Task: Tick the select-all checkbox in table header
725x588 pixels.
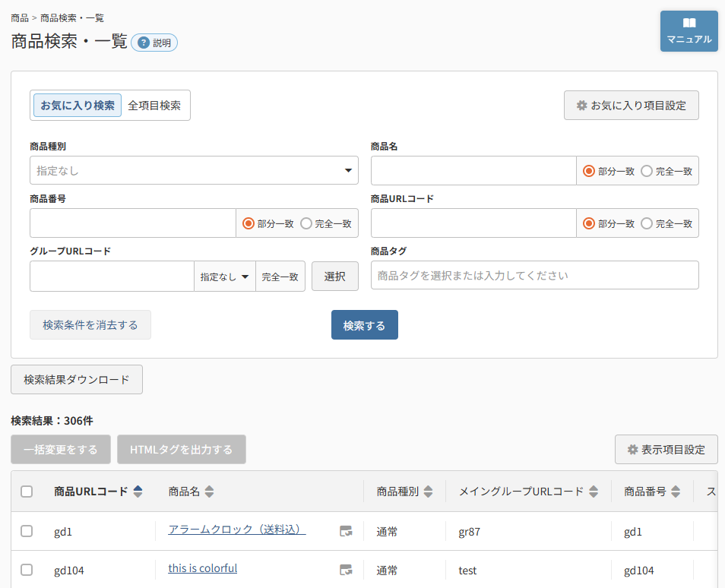Action: (x=27, y=492)
